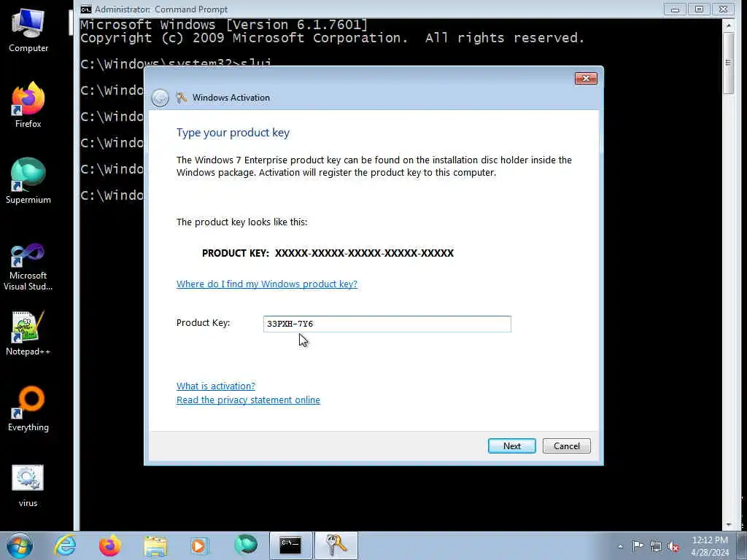Maximize the Command Prompt window

click(699, 9)
